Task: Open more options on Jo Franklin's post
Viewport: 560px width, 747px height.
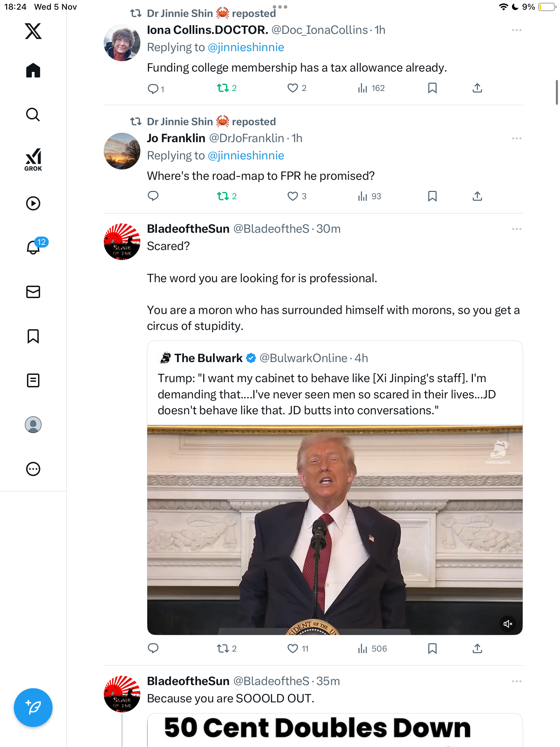Action: 516,138
